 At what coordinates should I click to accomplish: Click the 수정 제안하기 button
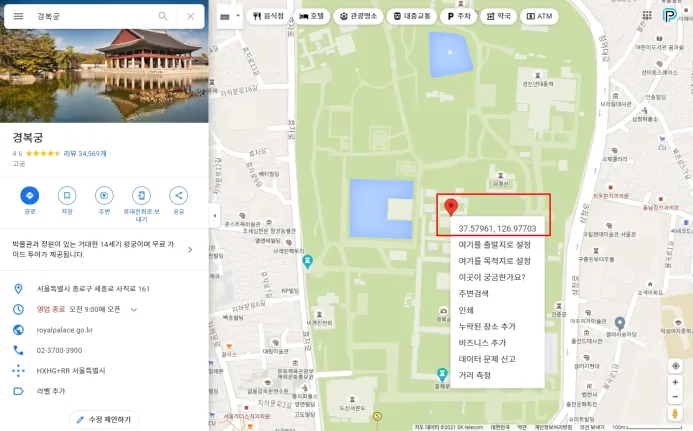[x=104, y=419]
